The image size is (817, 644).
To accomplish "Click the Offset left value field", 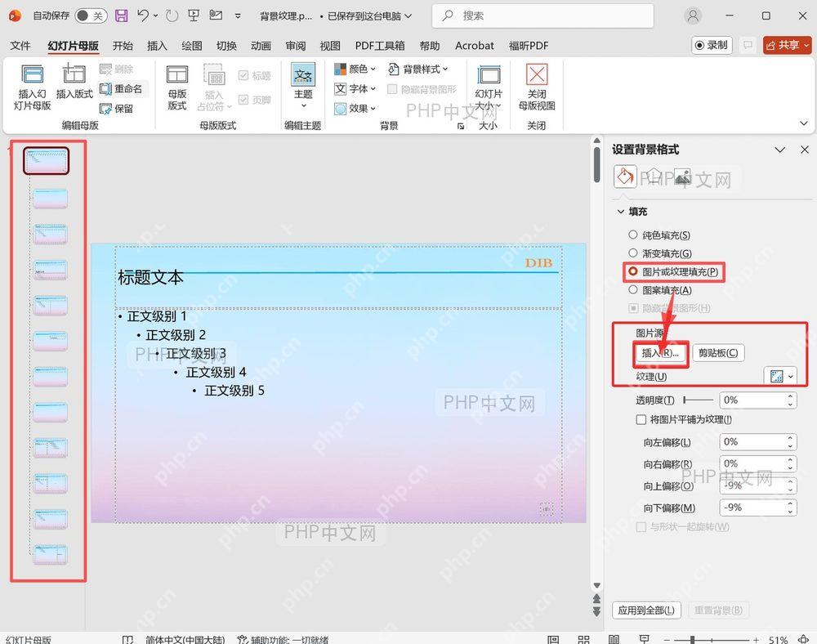I will pyautogui.click(x=757, y=442).
